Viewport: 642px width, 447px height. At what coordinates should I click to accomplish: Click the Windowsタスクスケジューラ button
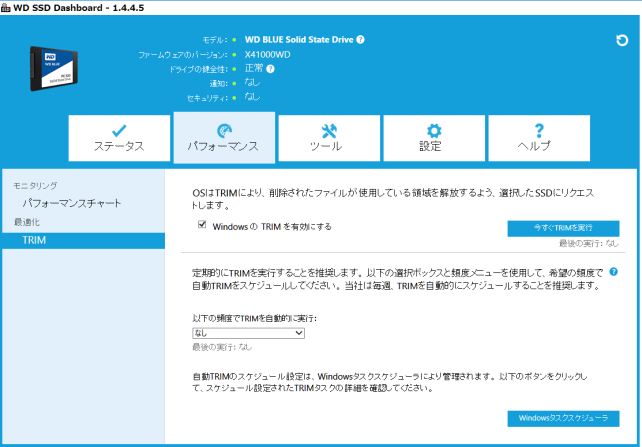pyautogui.click(x=563, y=418)
